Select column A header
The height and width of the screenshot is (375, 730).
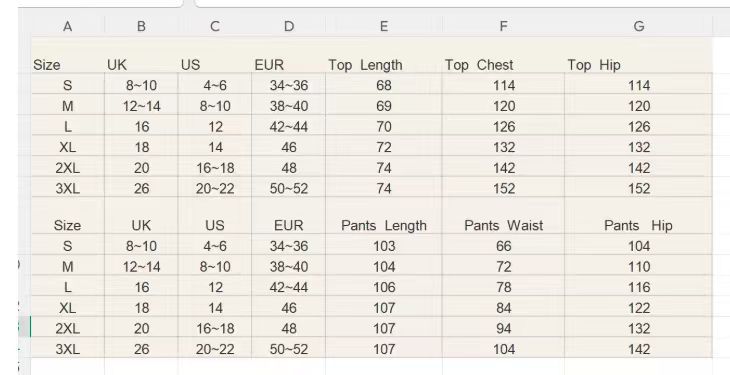pos(68,27)
